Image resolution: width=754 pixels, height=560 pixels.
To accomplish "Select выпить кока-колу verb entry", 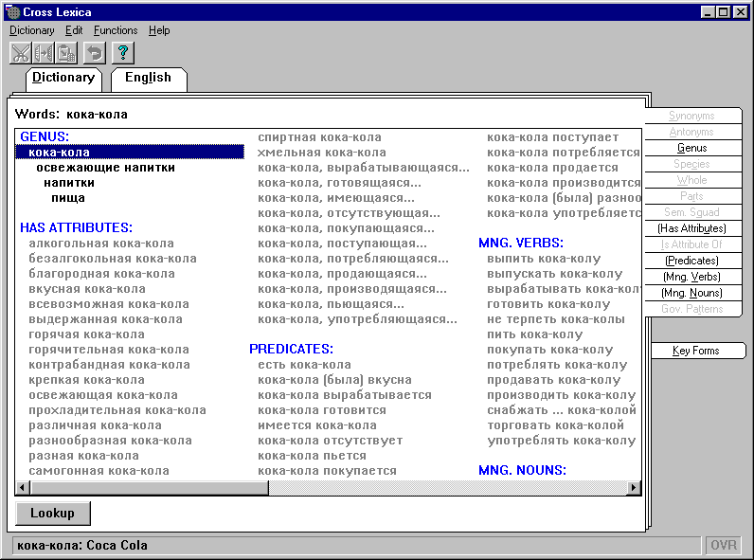I will click(544, 259).
